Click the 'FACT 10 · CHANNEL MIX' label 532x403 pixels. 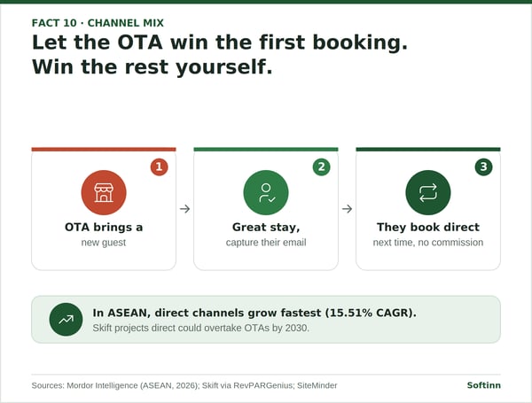pyautogui.click(x=98, y=23)
